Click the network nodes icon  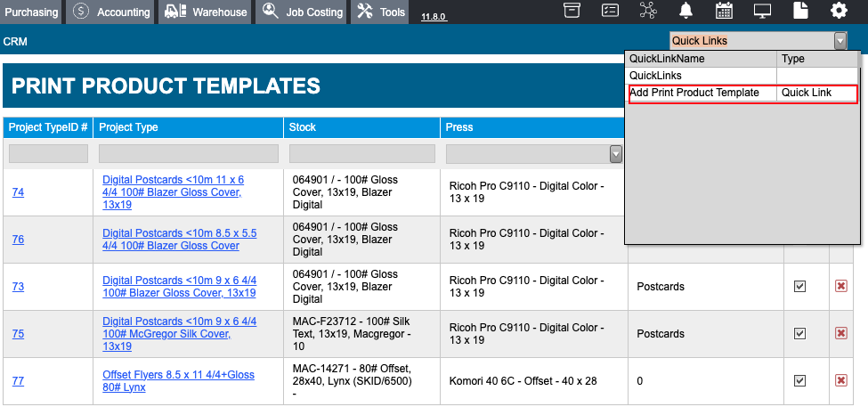pyautogui.click(x=647, y=11)
